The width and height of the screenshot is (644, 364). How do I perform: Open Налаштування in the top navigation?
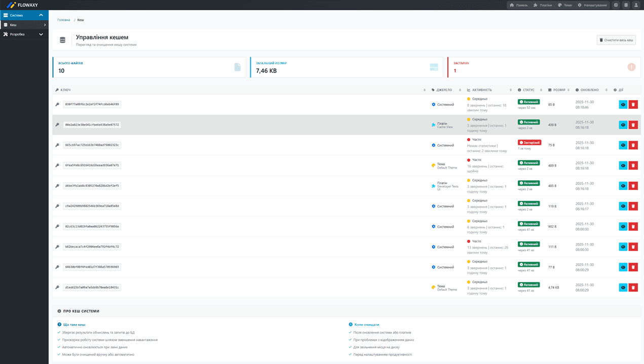click(x=592, y=5)
